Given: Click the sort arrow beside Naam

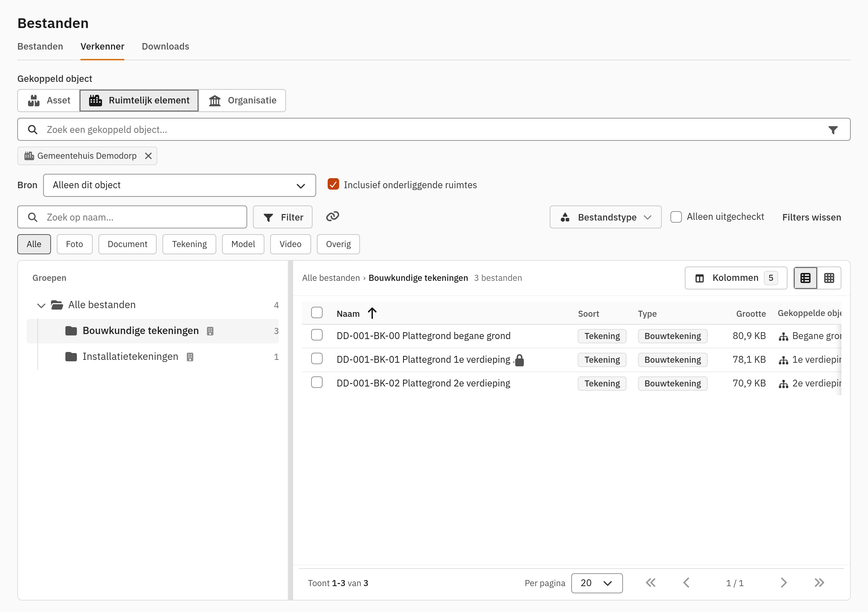Looking at the screenshot, I should point(372,313).
